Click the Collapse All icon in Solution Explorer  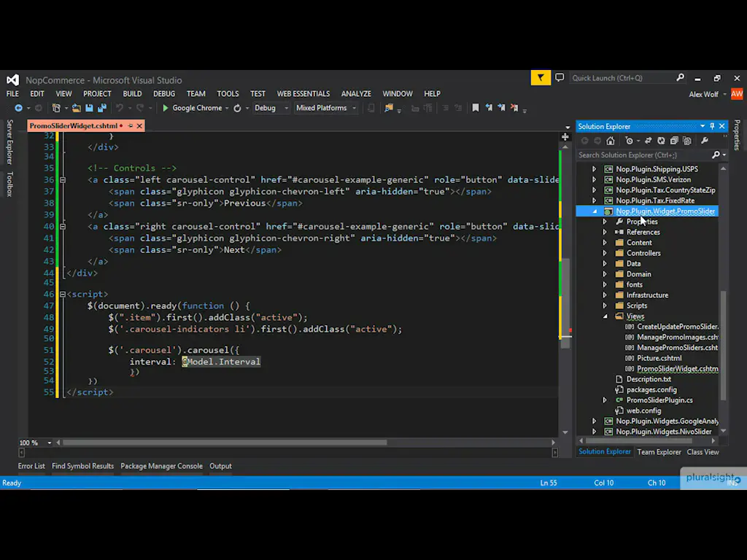[673, 141]
